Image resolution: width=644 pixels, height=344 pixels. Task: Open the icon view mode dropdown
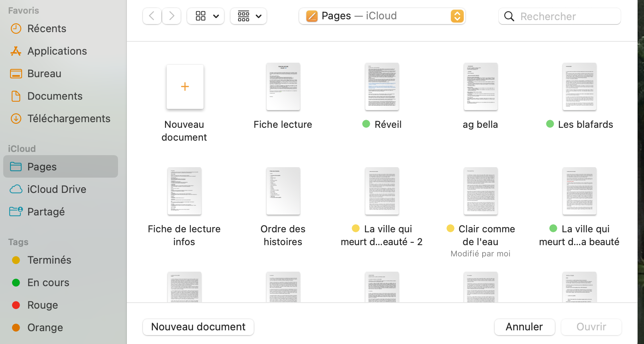206,16
